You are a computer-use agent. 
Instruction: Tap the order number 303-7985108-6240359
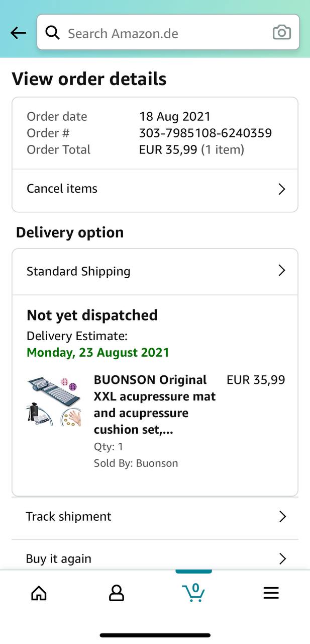(x=205, y=133)
